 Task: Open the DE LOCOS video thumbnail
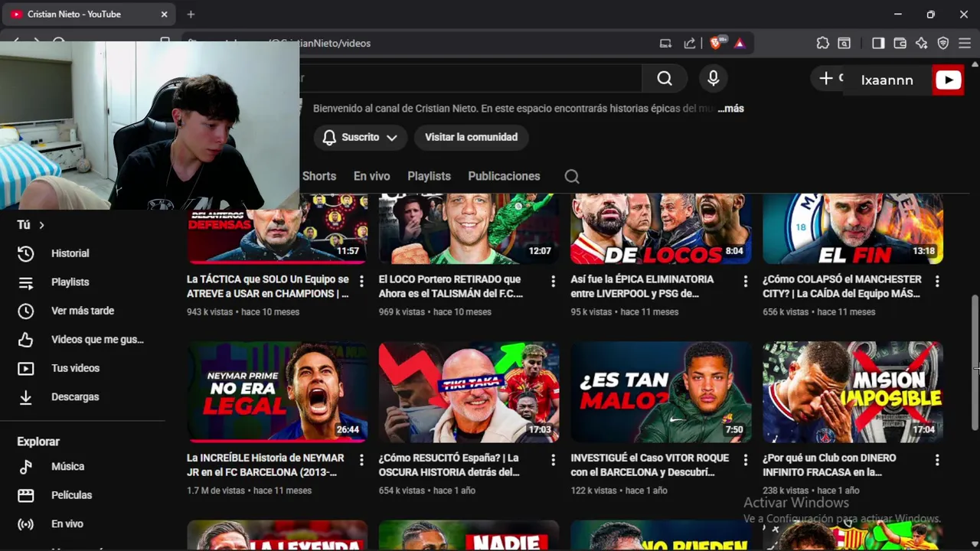click(x=661, y=229)
